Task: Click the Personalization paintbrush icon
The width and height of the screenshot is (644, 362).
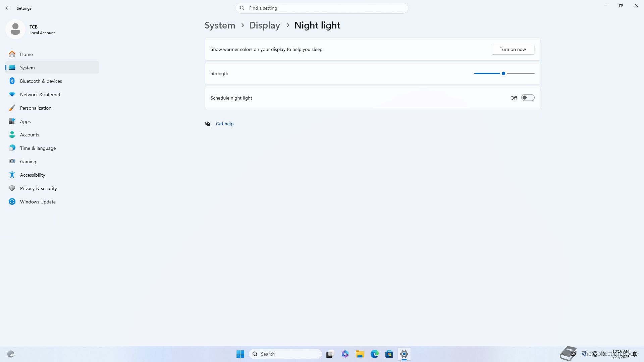Action: (x=12, y=108)
